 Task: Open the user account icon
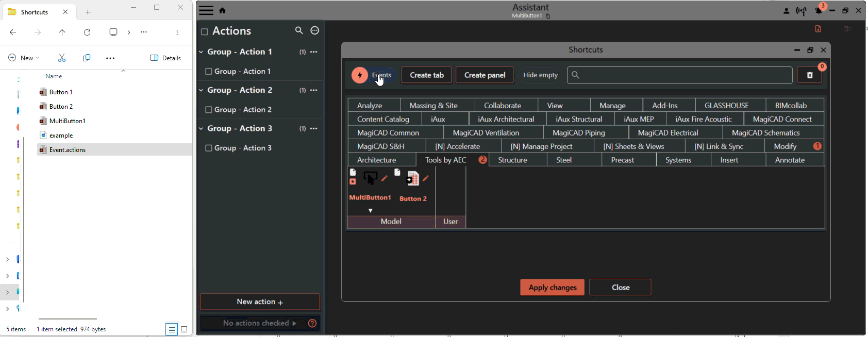(x=787, y=11)
